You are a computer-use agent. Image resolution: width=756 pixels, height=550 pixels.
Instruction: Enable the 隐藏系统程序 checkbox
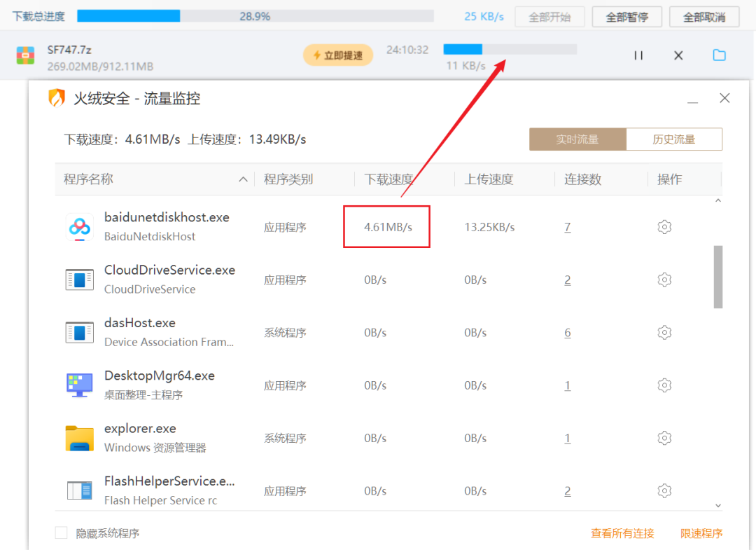tap(62, 533)
